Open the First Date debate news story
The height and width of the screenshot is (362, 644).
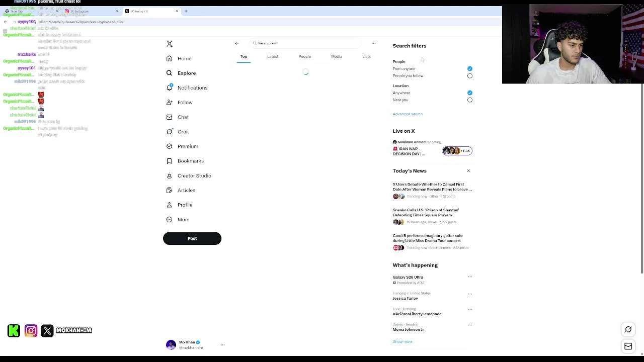click(x=432, y=190)
